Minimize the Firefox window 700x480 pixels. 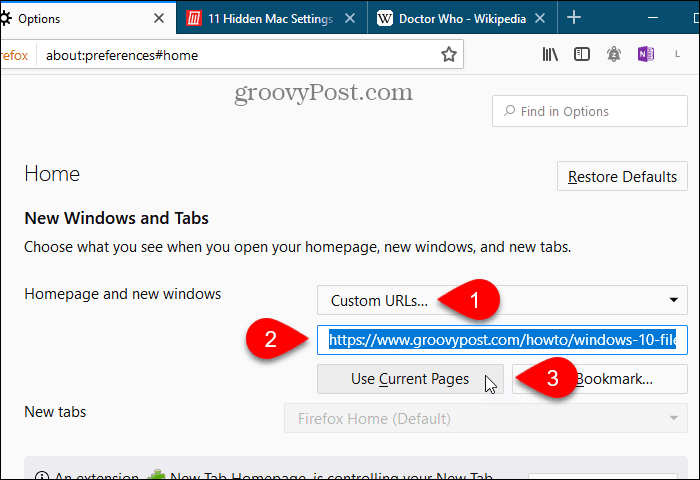tap(653, 18)
